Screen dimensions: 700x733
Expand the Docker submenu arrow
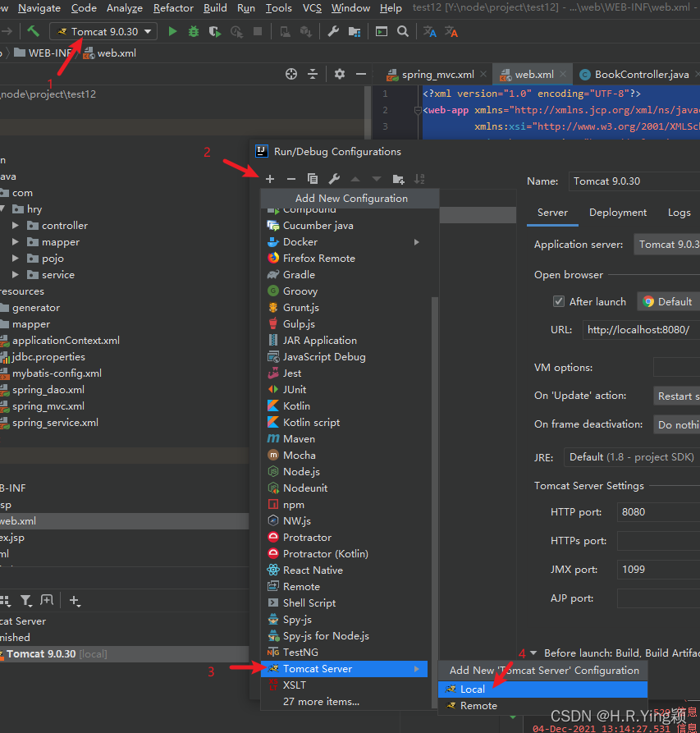(x=416, y=241)
